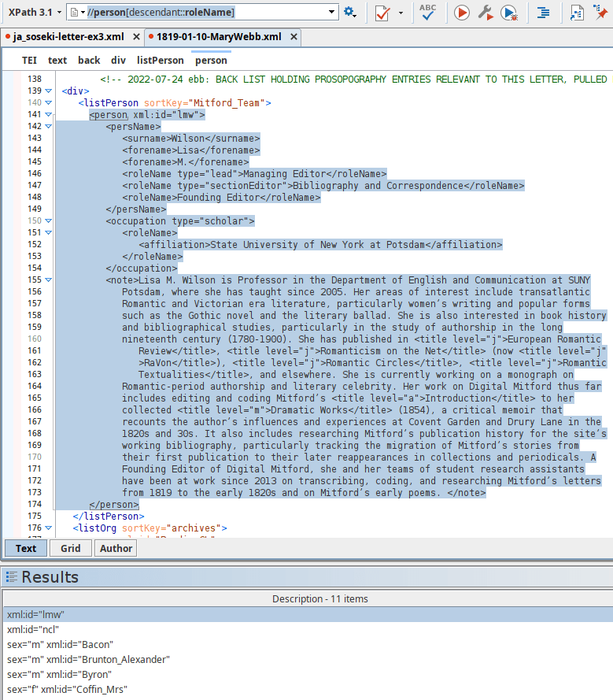Click the document diagram icon
Viewport: 613px width, 700px height.
577,13
